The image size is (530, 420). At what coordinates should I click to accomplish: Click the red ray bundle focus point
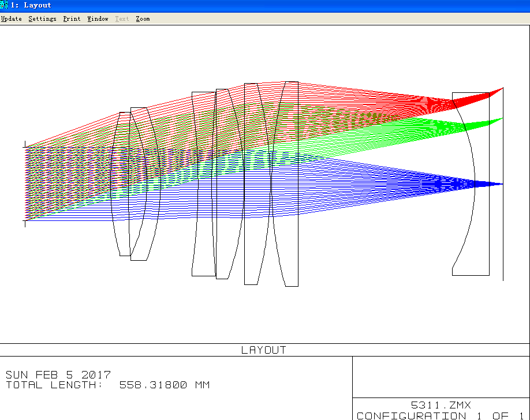[502, 89]
